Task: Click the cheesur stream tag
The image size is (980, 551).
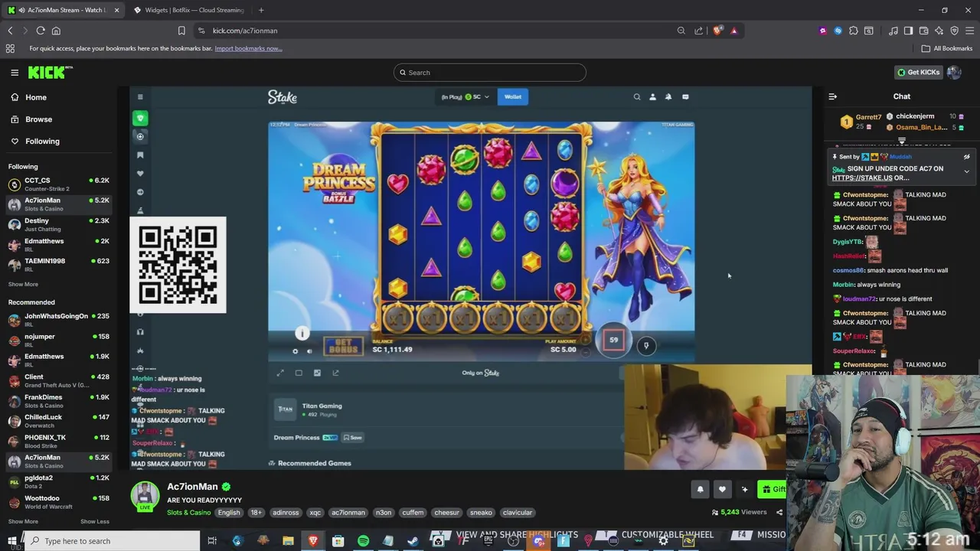Action: tap(446, 513)
